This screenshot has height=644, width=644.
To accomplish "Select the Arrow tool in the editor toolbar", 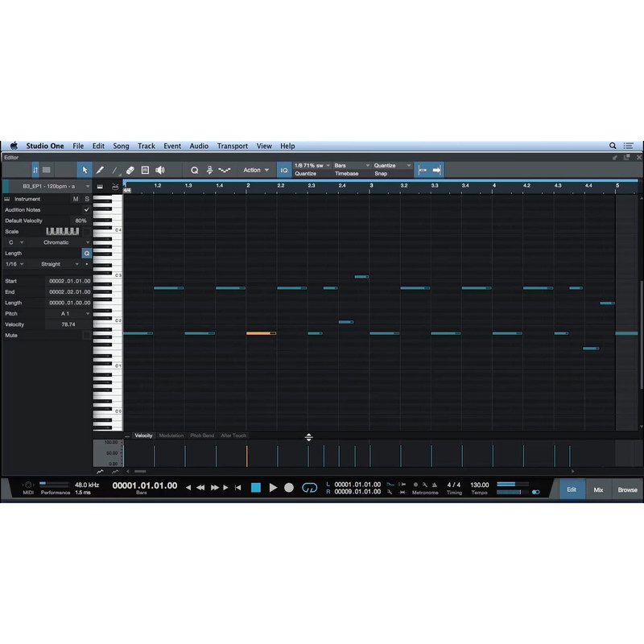I will click(x=85, y=170).
